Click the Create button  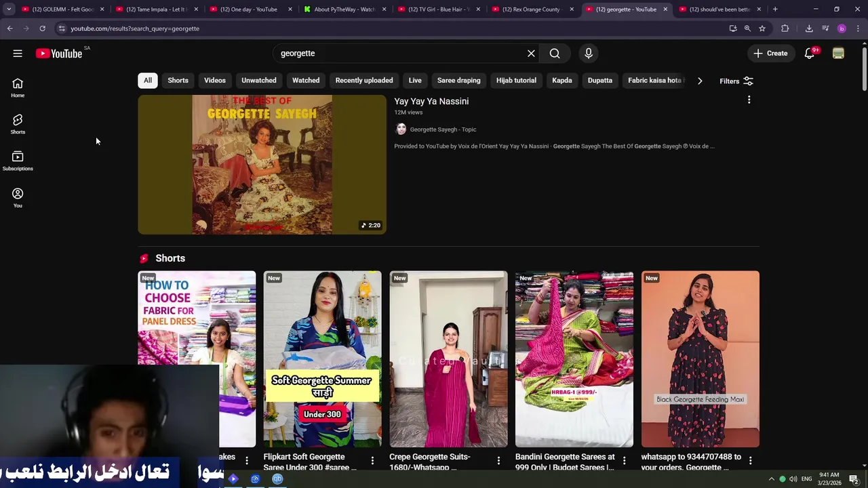771,54
